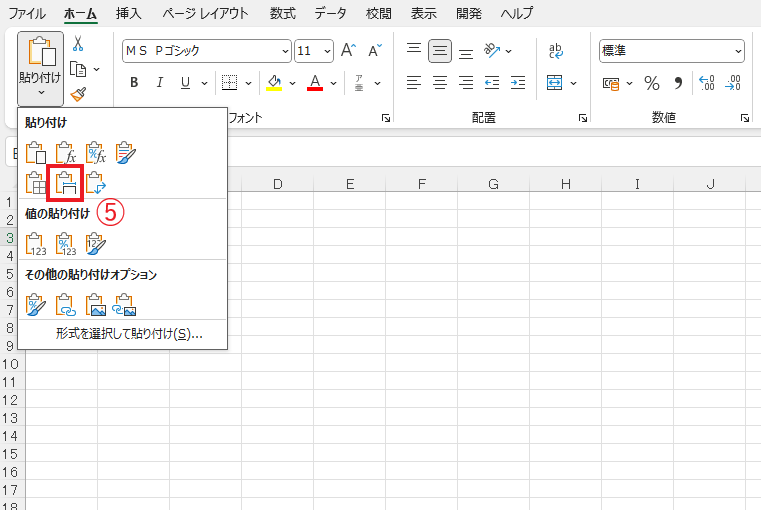761x510 pixels.
Task: Switch to the ページ レイアウト tab
Action: pos(205,13)
